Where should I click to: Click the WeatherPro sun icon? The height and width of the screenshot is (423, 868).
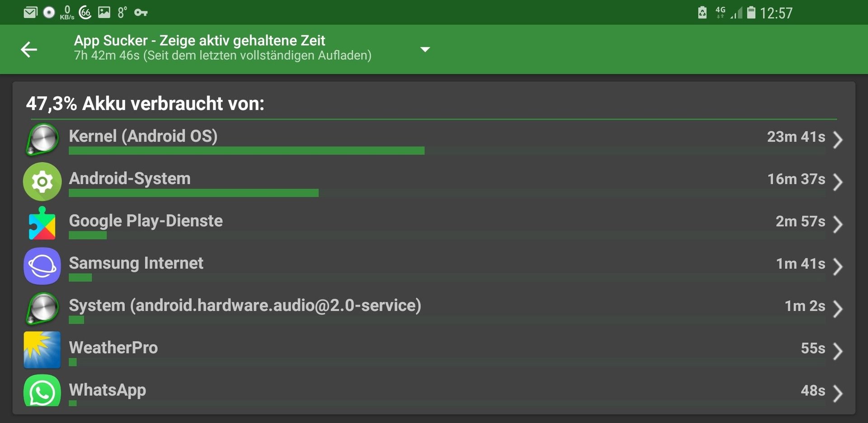click(x=42, y=350)
